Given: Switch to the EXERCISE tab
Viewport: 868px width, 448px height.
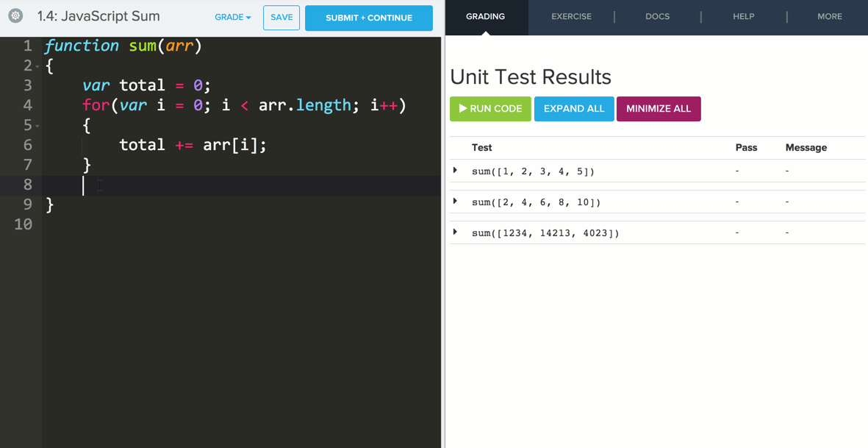Looking at the screenshot, I should tap(571, 16).
